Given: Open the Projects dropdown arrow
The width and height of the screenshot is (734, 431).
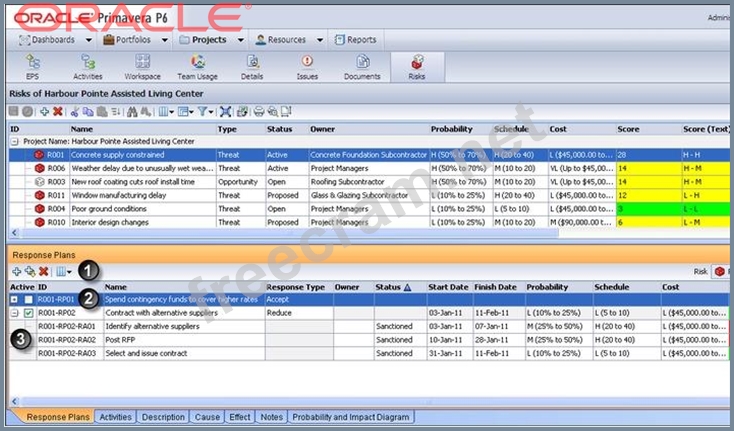Looking at the screenshot, I should coord(241,40).
